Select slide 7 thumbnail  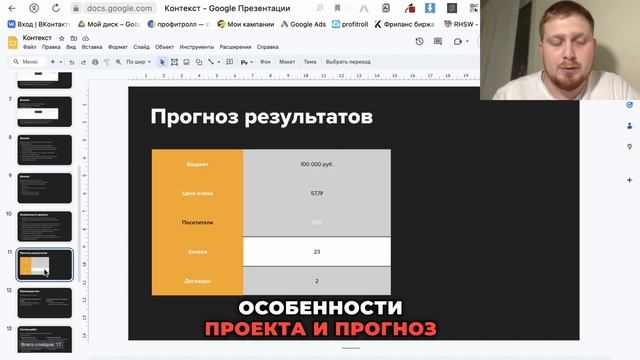point(44,111)
